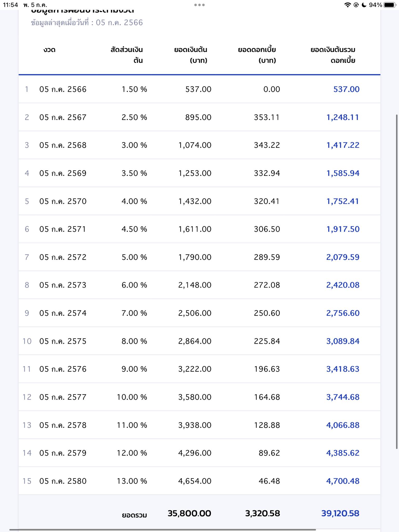
Task: Click the date 05 ก.ค. 2568
Action: coord(63,145)
